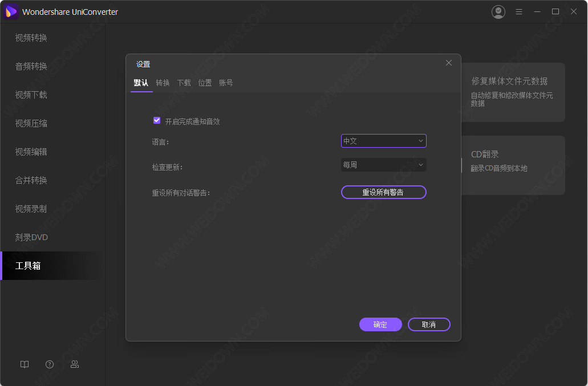The image size is (588, 386).
Task: Click the feedback people icon at bottom
Action: (75, 364)
